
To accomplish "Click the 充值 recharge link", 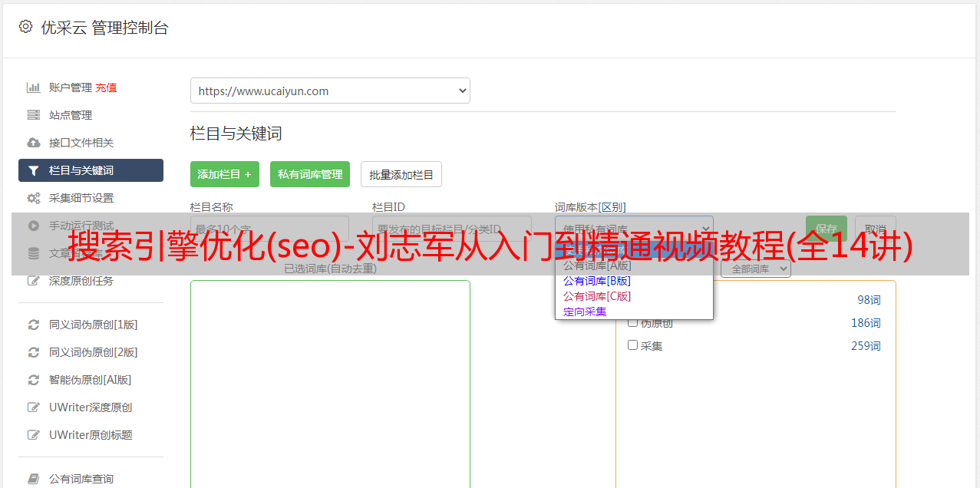I will 106,87.
